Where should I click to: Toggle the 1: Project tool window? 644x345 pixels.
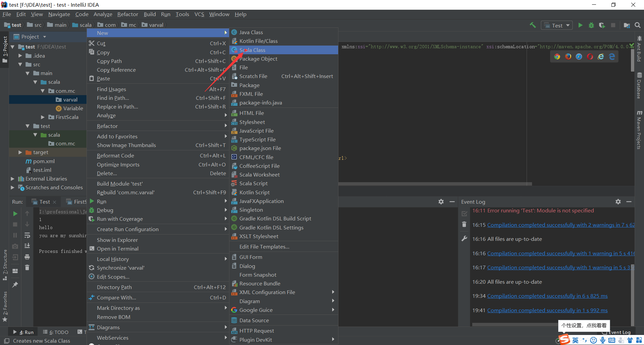pos(5,49)
